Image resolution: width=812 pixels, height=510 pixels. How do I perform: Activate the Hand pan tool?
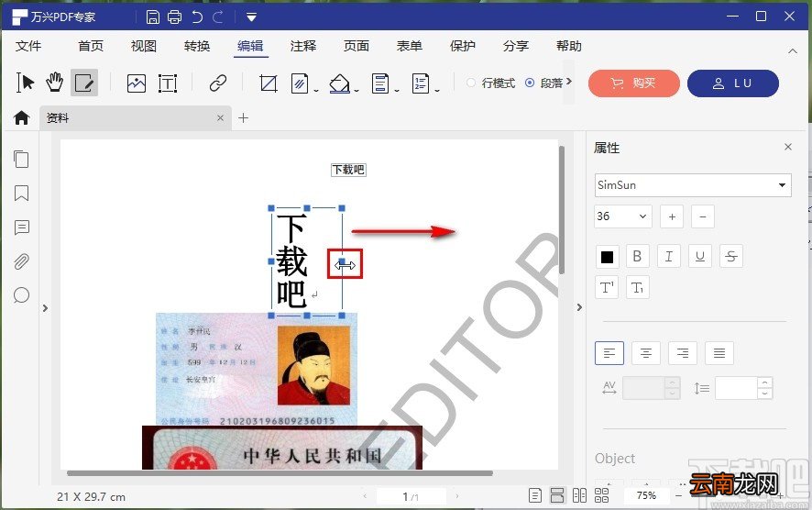pyautogui.click(x=54, y=83)
